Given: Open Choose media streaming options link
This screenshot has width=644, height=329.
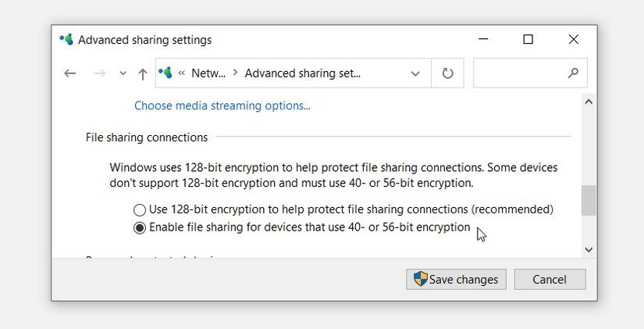Looking at the screenshot, I should tap(222, 105).
